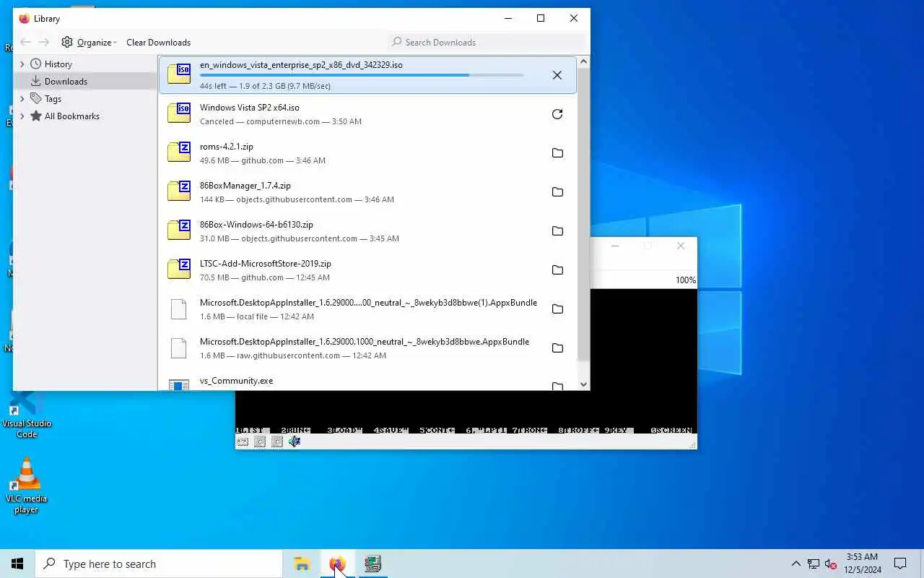Select Tags in the sidebar
Viewport: 924px width, 578px height.
pos(53,98)
